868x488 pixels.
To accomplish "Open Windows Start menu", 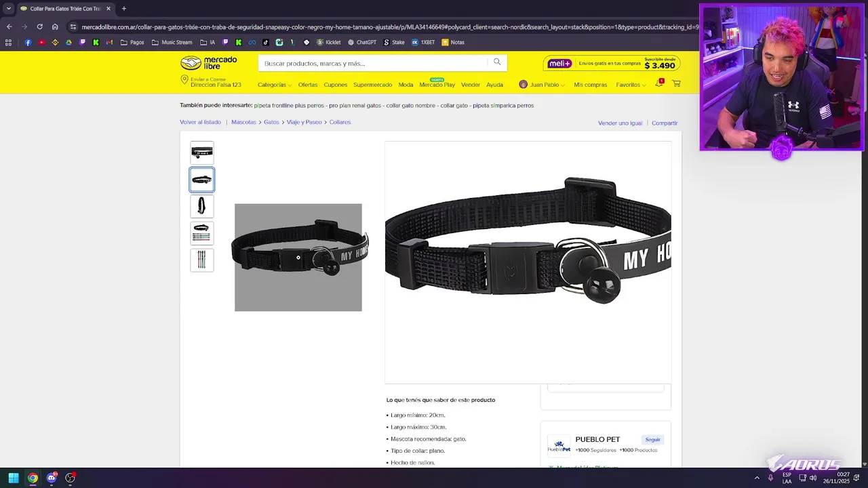I will pos(13,478).
